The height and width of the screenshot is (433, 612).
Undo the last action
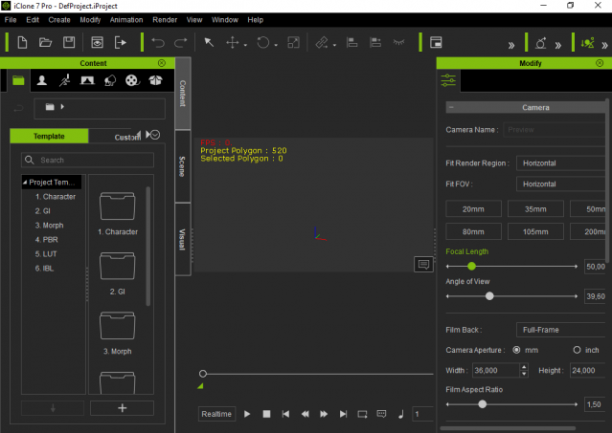click(158, 42)
